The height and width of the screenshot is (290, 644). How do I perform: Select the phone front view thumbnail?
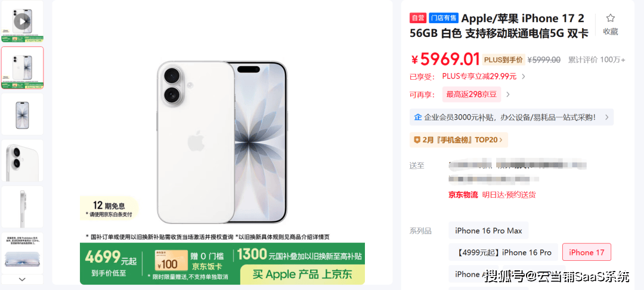point(22,114)
